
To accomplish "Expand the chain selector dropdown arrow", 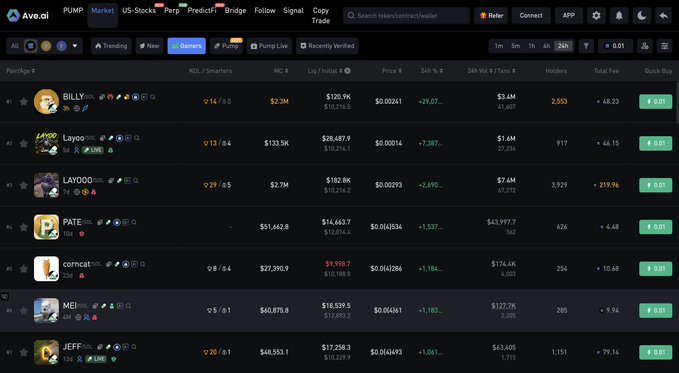I will click(x=74, y=46).
